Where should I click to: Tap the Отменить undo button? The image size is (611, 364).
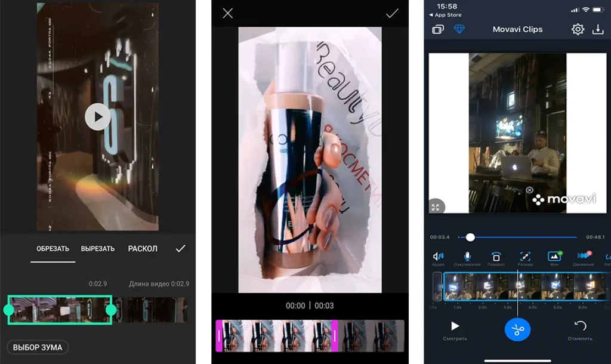click(580, 330)
